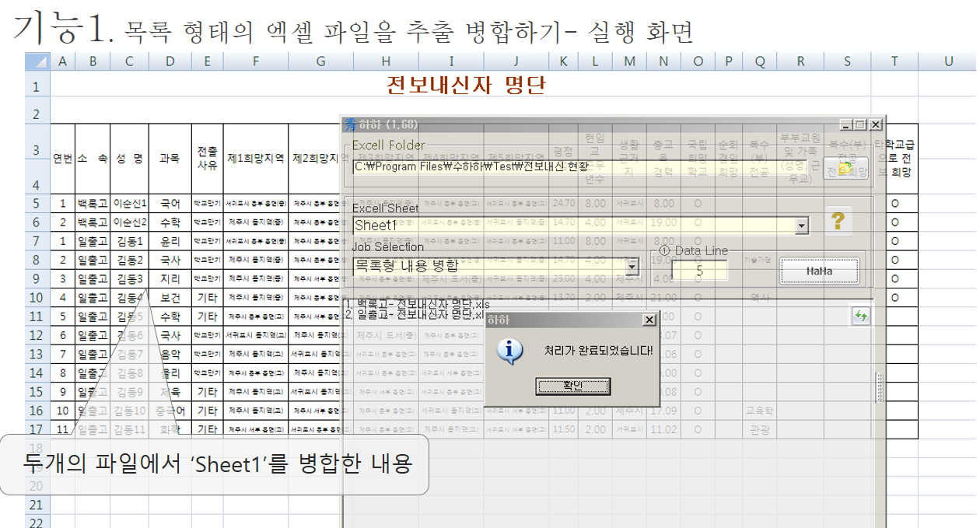Open the folder browse icon in Excell Folder

pyautogui.click(x=846, y=167)
